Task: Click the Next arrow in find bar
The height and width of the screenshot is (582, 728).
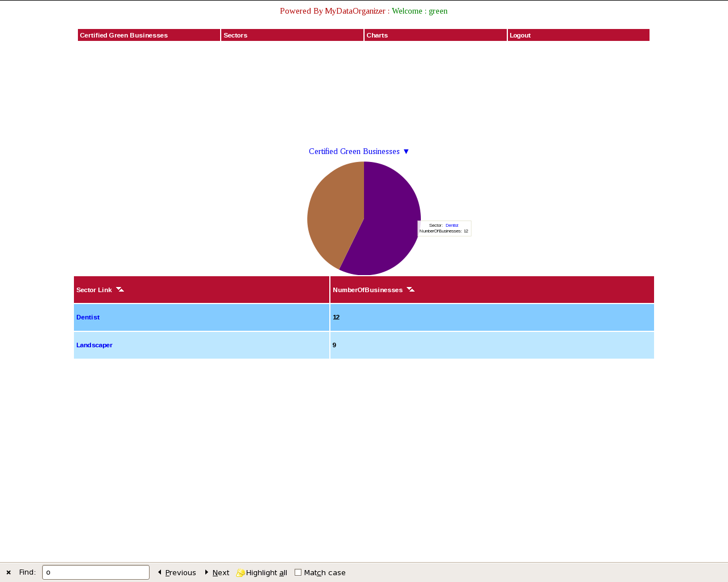Action: (207, 572)
